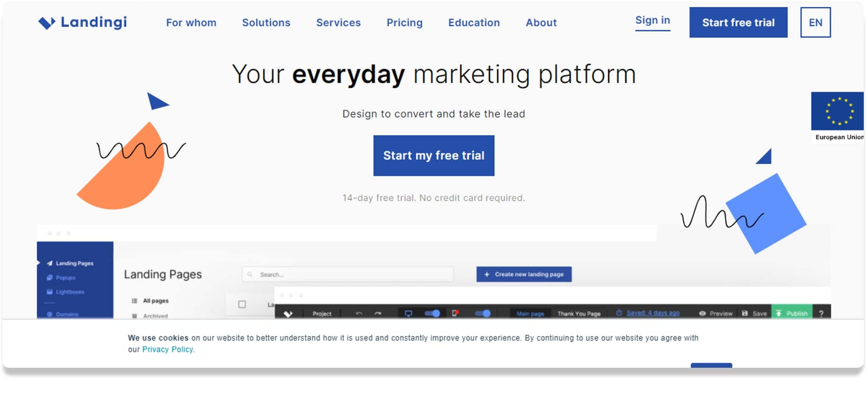Screen dimensions: 868x397
Task: Click the Landing Pages search field
Action: pos(348,274)
